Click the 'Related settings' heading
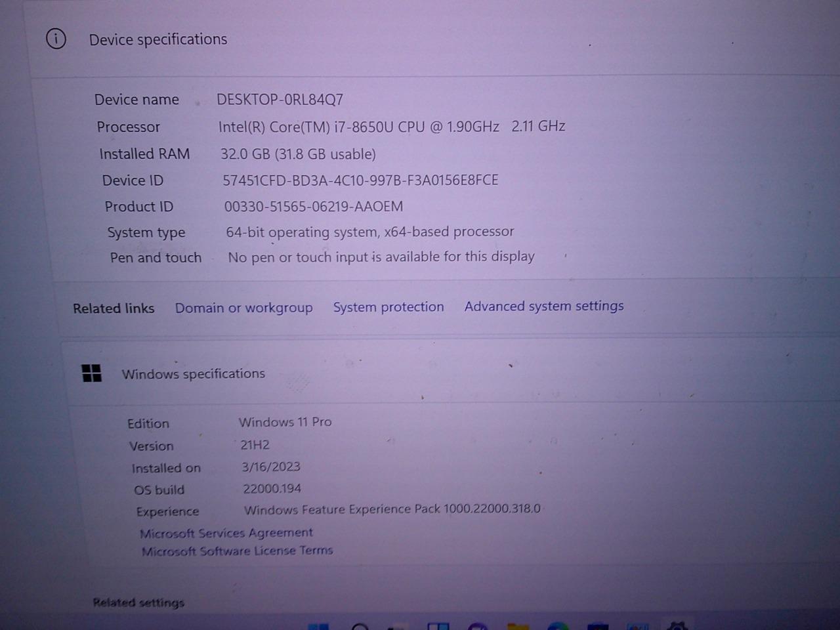The image size is (840, 630). click(x=138, y=602)
